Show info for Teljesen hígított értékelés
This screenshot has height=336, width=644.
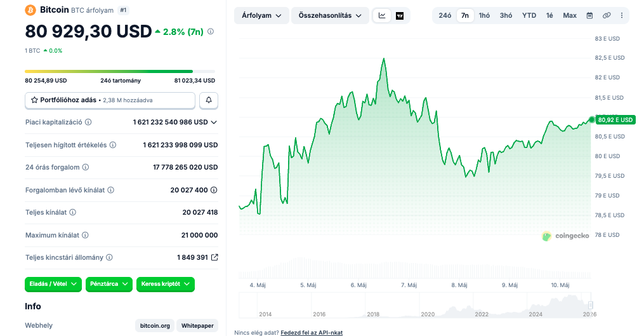pos(113,145)
